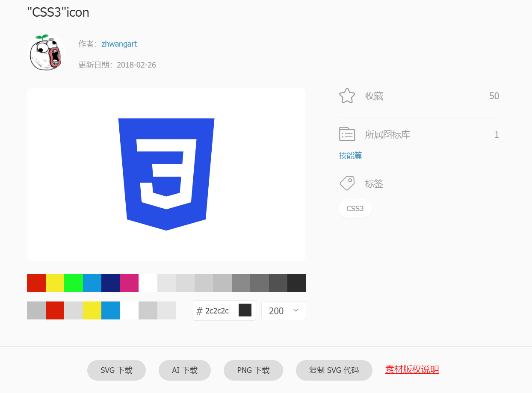Pick the dark gray swatch beside the near-black one

click(278, 283)
